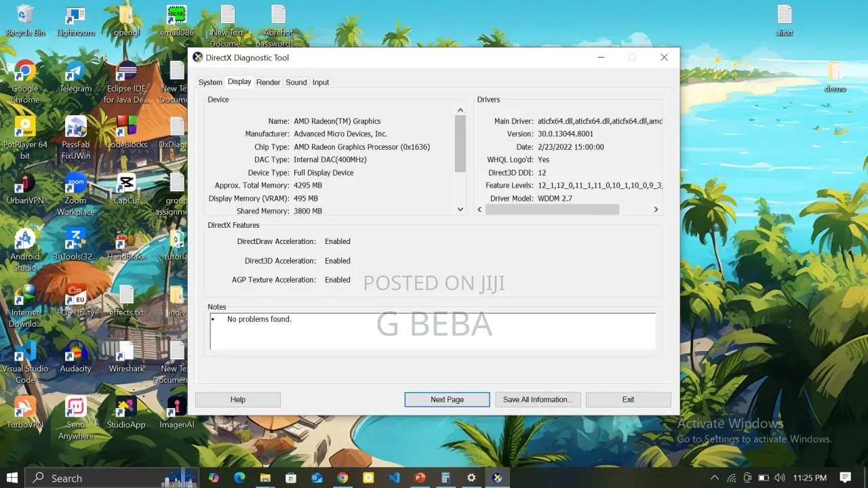868x488 pixels.
Task: Click the Next Page button
Action: tap(447, 400)
